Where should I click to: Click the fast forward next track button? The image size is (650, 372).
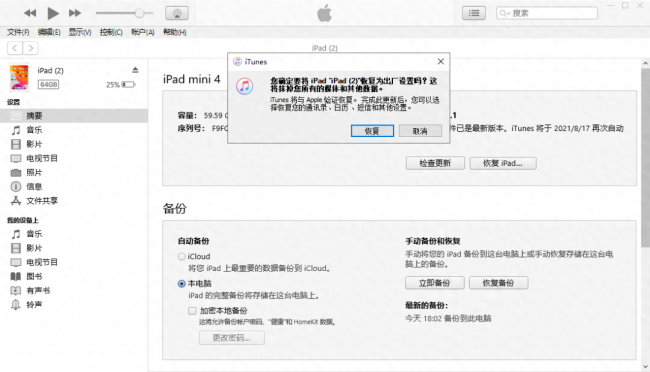pyautogui.click(x=75, y=13)
